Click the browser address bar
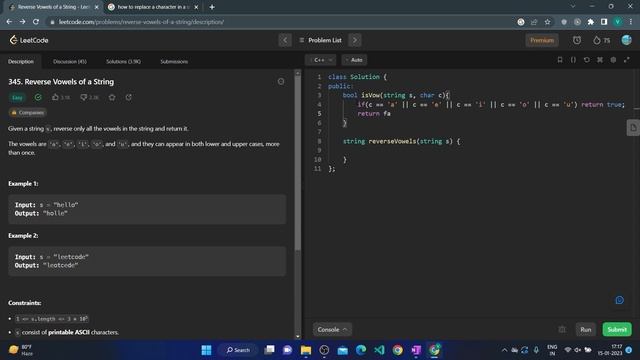 point(282,22)
